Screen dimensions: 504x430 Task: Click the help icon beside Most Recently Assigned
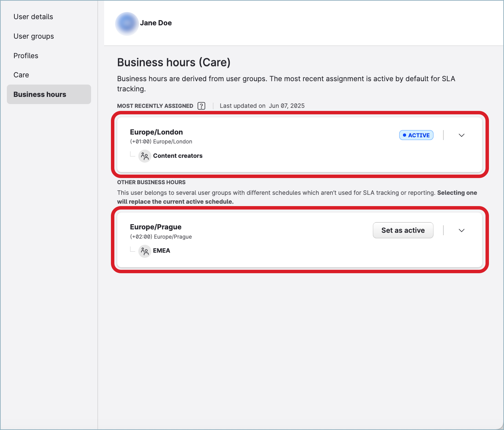[x=201, y=106]
